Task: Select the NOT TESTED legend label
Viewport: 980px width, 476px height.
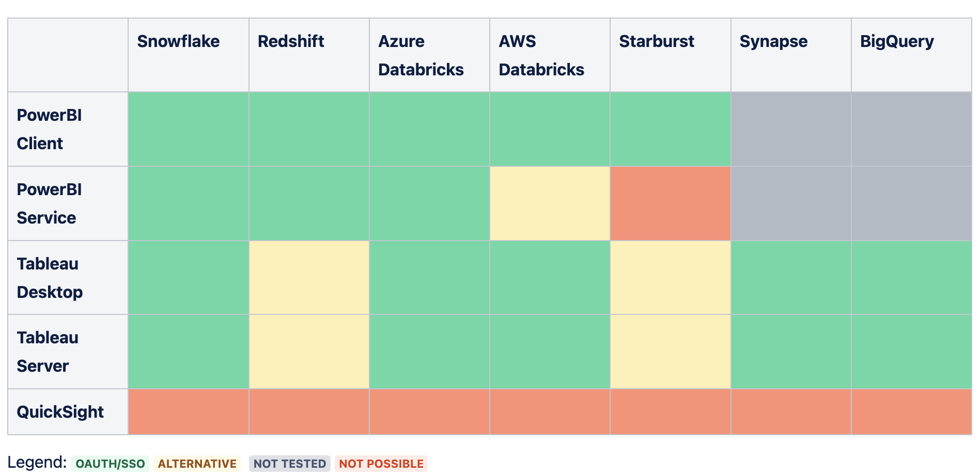Action: tap(289, 464)
